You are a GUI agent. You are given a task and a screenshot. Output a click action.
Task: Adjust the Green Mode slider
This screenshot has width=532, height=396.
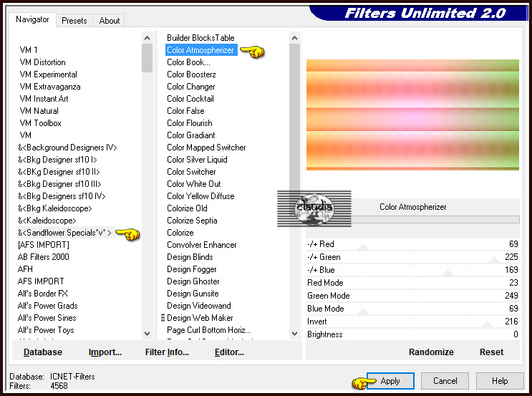(x=412, y=296)
